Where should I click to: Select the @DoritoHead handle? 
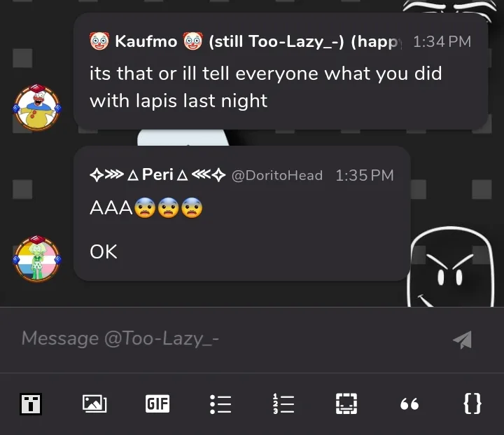tap(276, 176)
